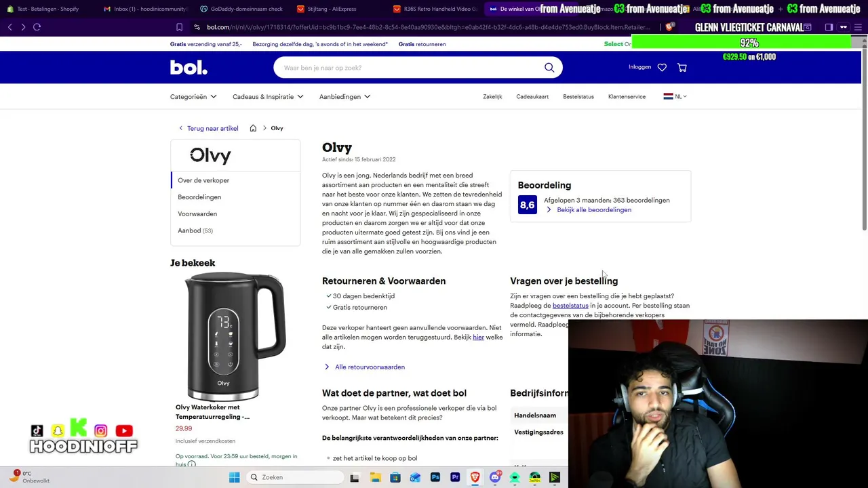Viewport: 868px width, 488px height.
Task: Select Aanbod (53) sidebar item
Action: pos(235,230)
